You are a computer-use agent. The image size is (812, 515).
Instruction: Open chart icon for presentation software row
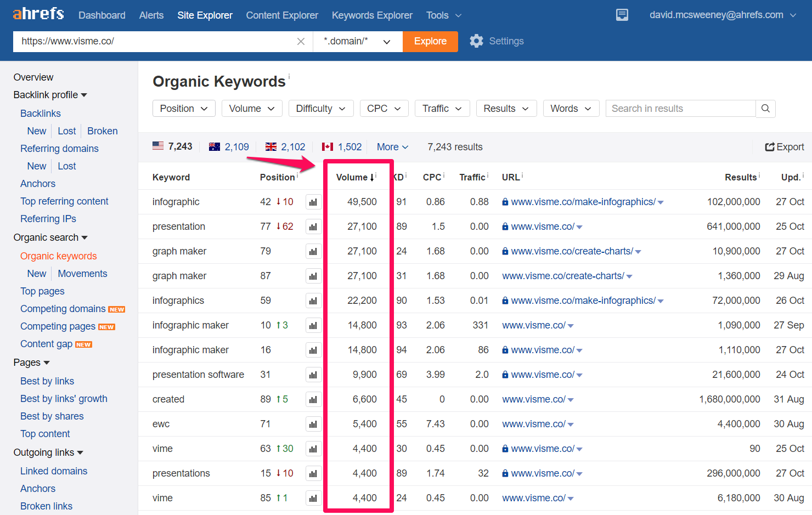pyautogui.click(x=313, y=375)
